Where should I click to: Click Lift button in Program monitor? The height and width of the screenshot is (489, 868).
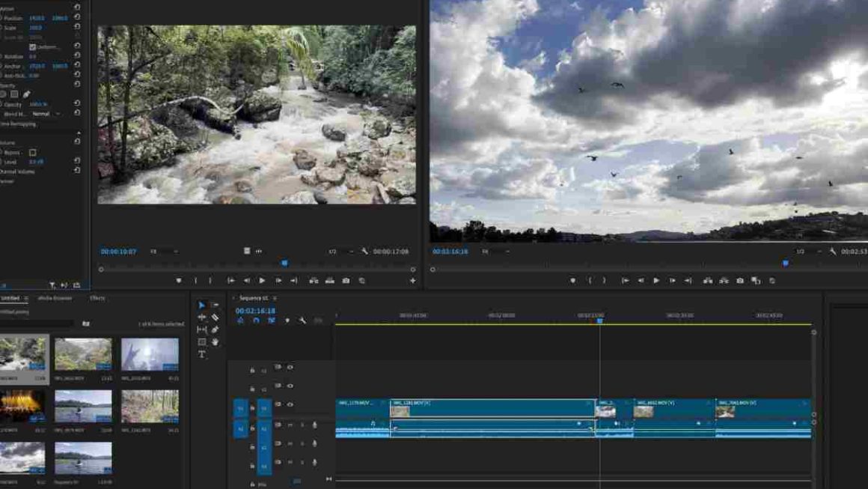[x=707, y=281]
